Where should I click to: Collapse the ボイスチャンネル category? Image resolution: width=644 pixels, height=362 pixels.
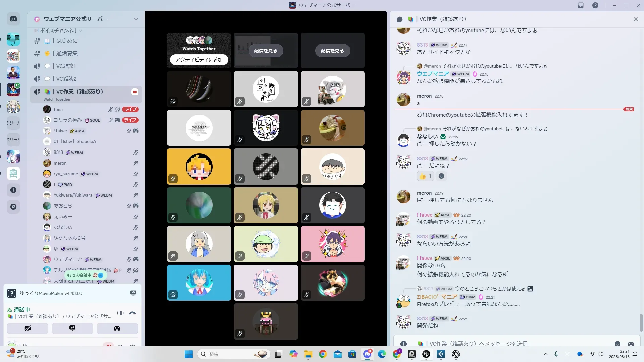pos(59,31)
